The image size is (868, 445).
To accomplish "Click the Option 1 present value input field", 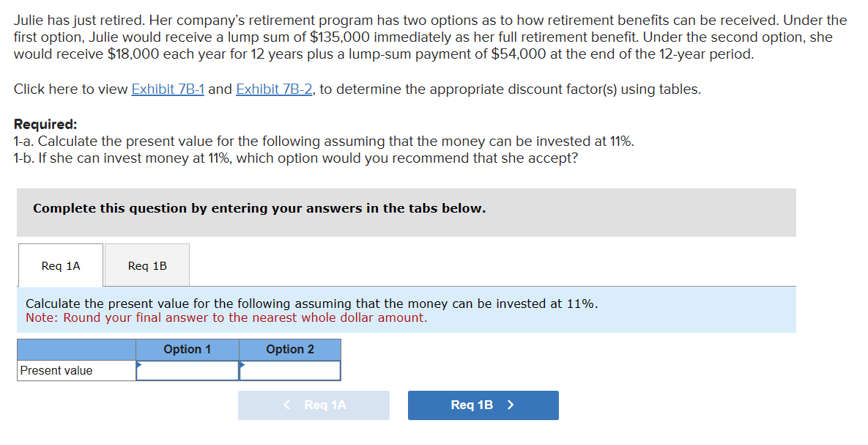I will pos(187,370).
